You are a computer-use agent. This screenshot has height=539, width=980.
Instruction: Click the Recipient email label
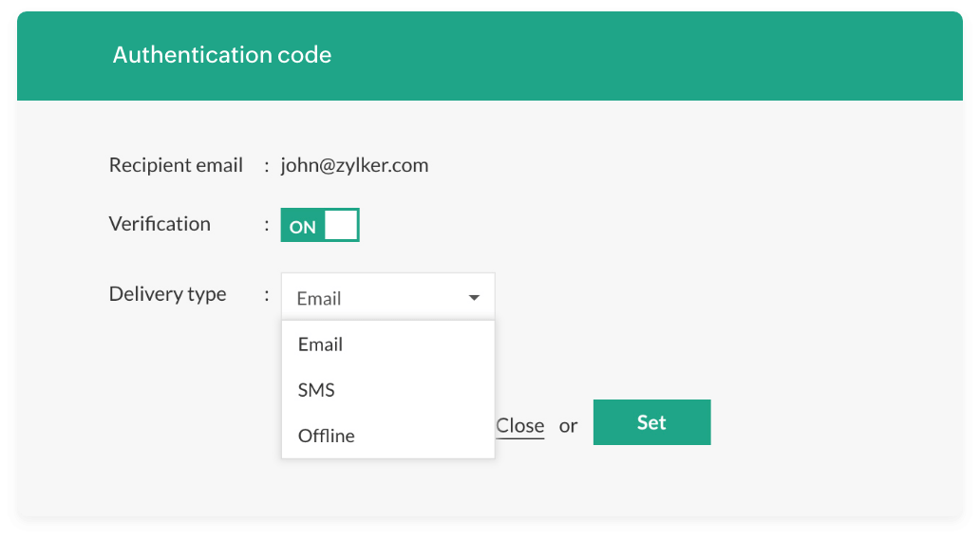[176, 165]
